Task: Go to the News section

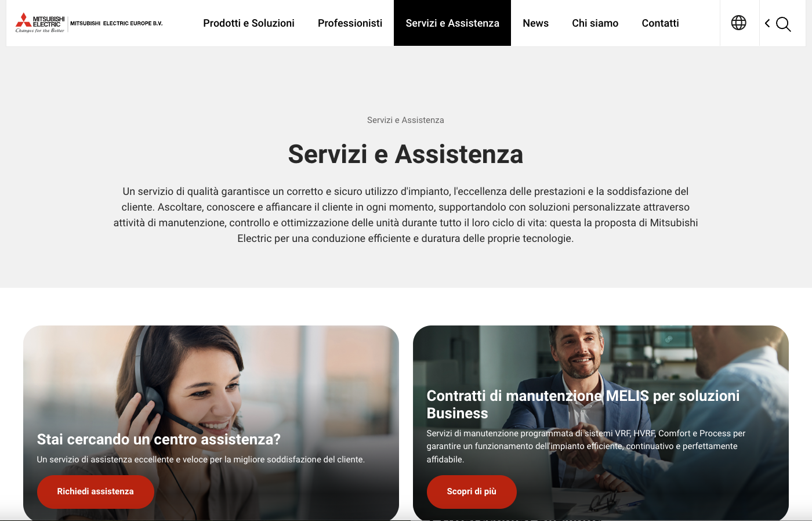Action: coord(535,23)
